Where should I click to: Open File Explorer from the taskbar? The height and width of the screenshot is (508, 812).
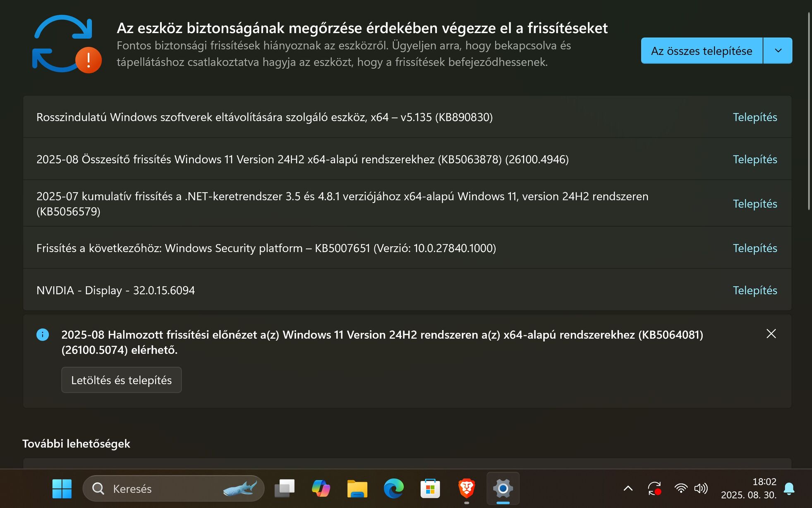(x=357, y=489)
